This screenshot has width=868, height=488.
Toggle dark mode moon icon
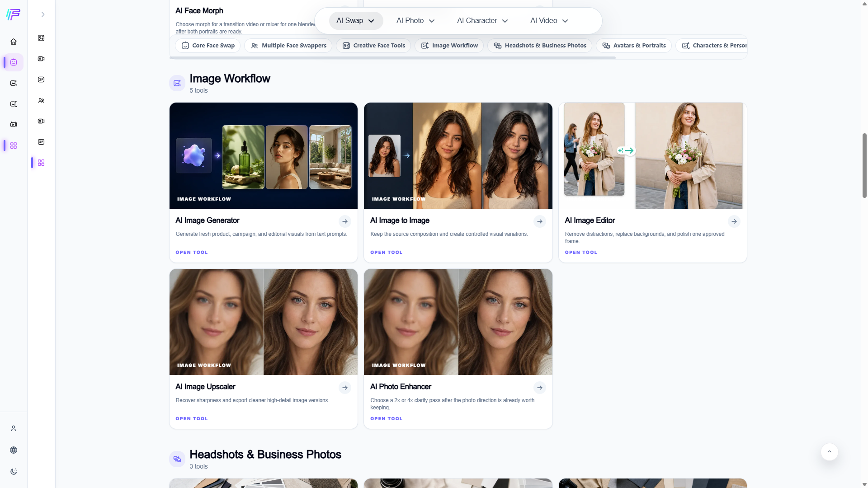(x=14, y=472)
